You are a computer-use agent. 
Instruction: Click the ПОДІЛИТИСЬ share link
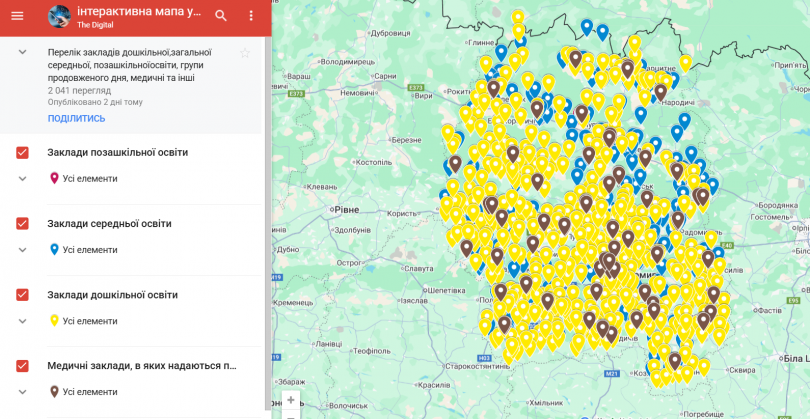coord(76,118)
